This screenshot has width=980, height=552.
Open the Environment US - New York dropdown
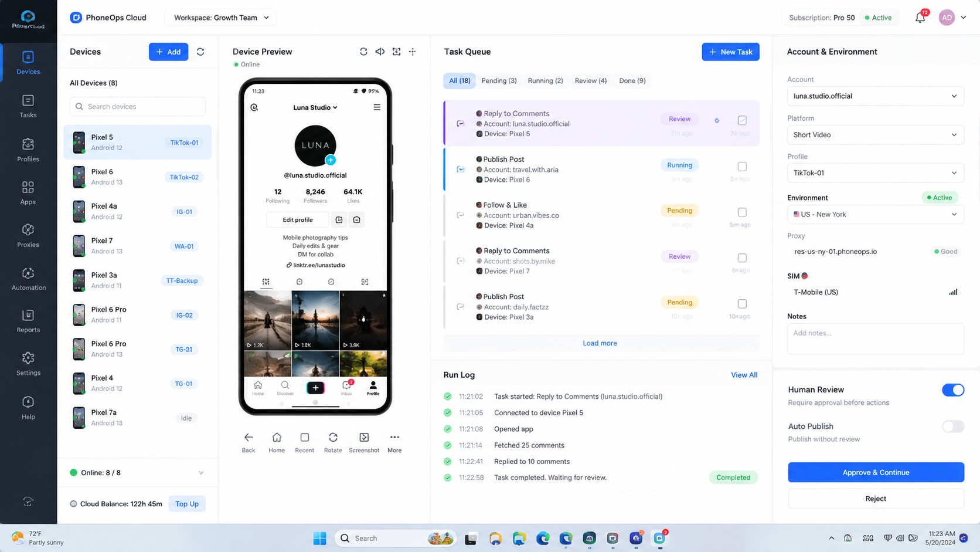point(876,215)
